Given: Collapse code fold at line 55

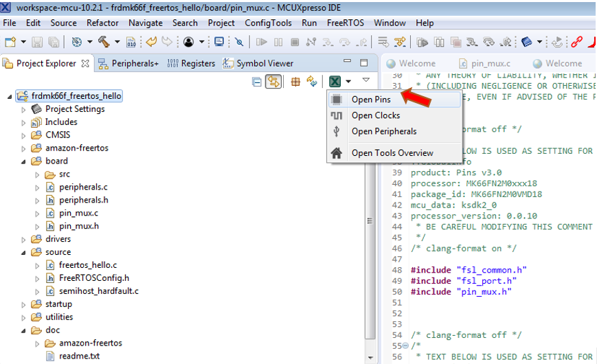Looking at the screenshot, I should (405, 346).
